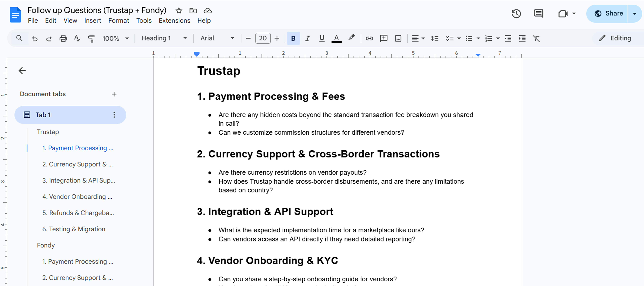Show all comments panel

coord(539,13)
